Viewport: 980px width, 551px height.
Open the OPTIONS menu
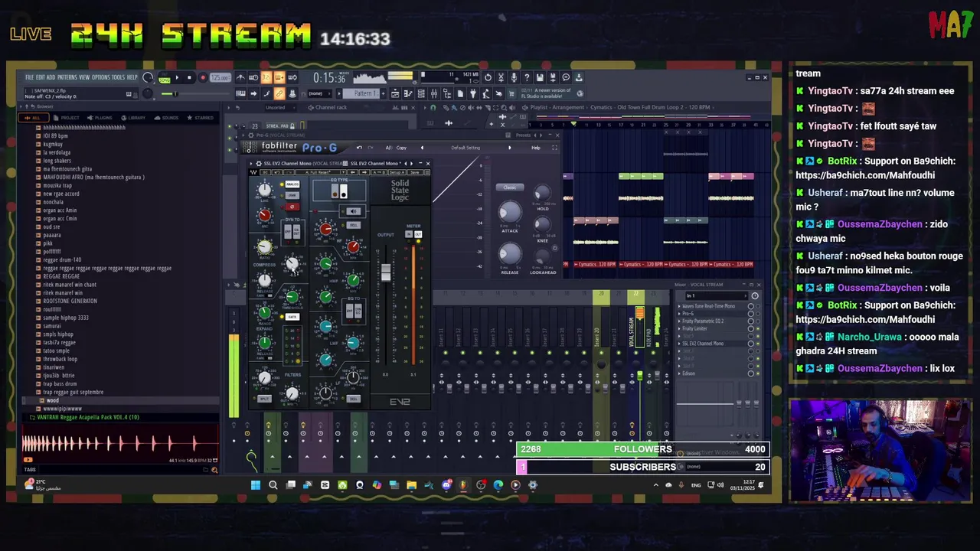[101, 77]
